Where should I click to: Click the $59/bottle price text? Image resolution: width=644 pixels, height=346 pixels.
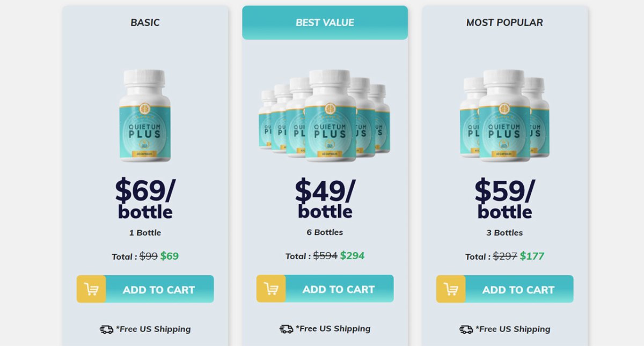pyautogui.click(x=504, y=198)
